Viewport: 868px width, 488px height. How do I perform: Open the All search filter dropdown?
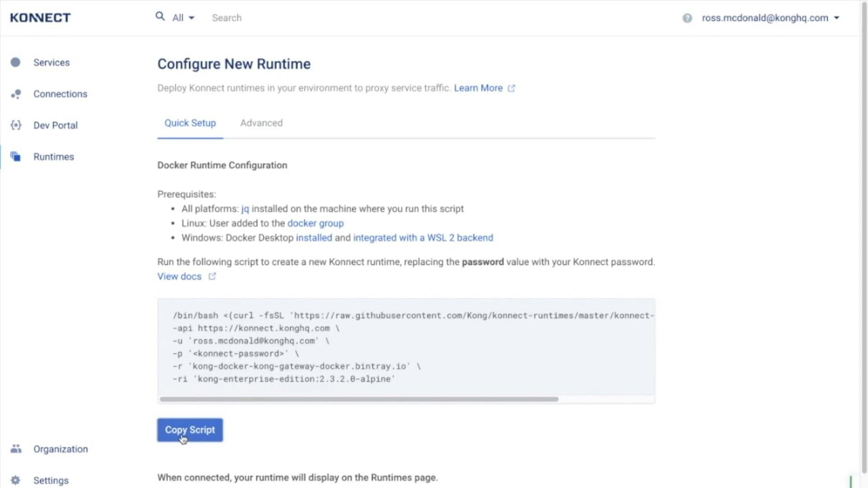pos(183,18)
